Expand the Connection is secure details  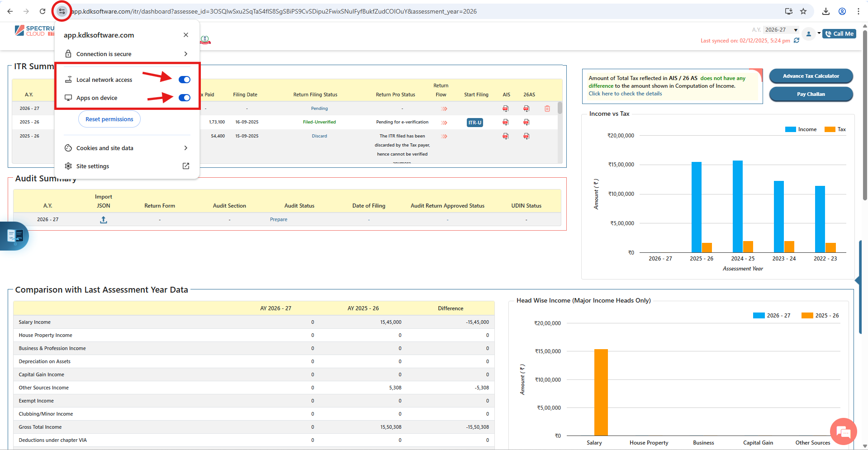point(127,54)
